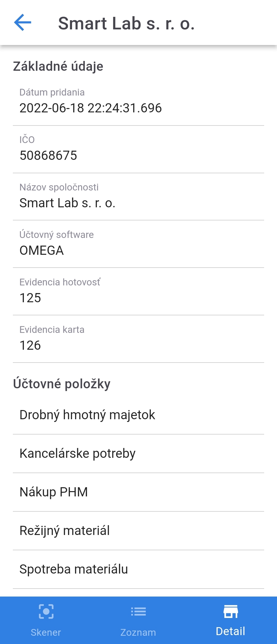Tap the Účtovný software OMEGA row

tap(138, 244)
